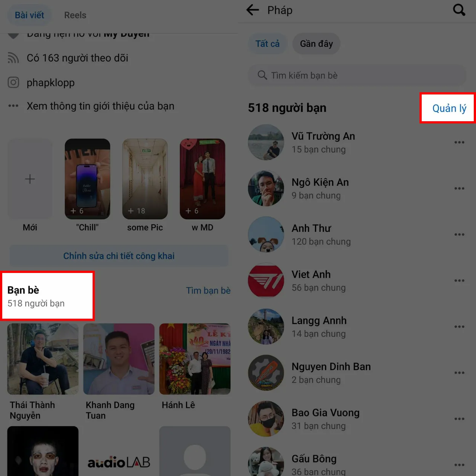
Task: Select the Tất cả filter chip
Action: click(267, 44)
